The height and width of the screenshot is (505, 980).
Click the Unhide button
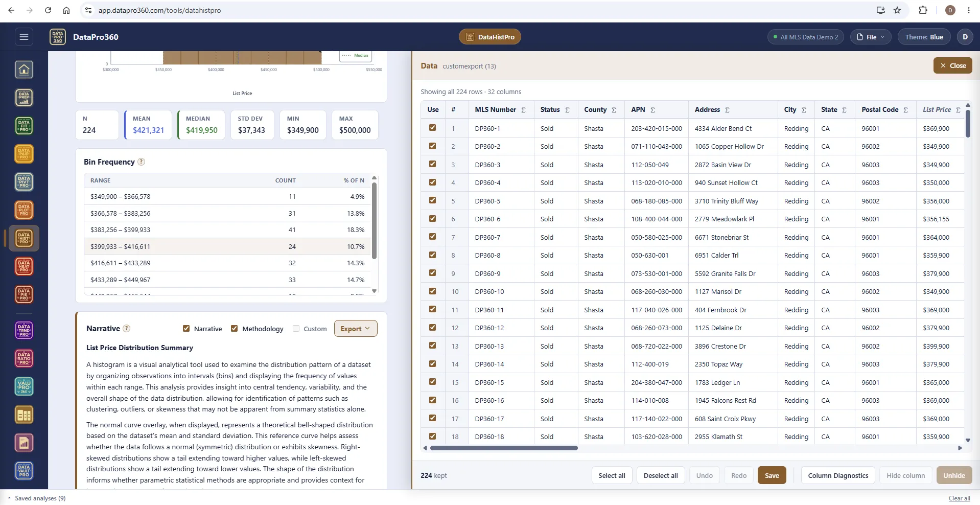(954, 475)
